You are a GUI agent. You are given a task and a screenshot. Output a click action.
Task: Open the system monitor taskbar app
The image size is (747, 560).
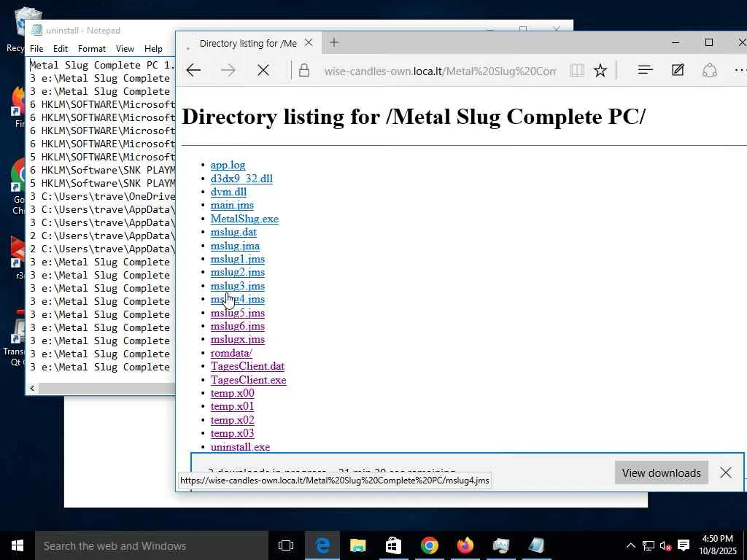[x=500, y=545]
